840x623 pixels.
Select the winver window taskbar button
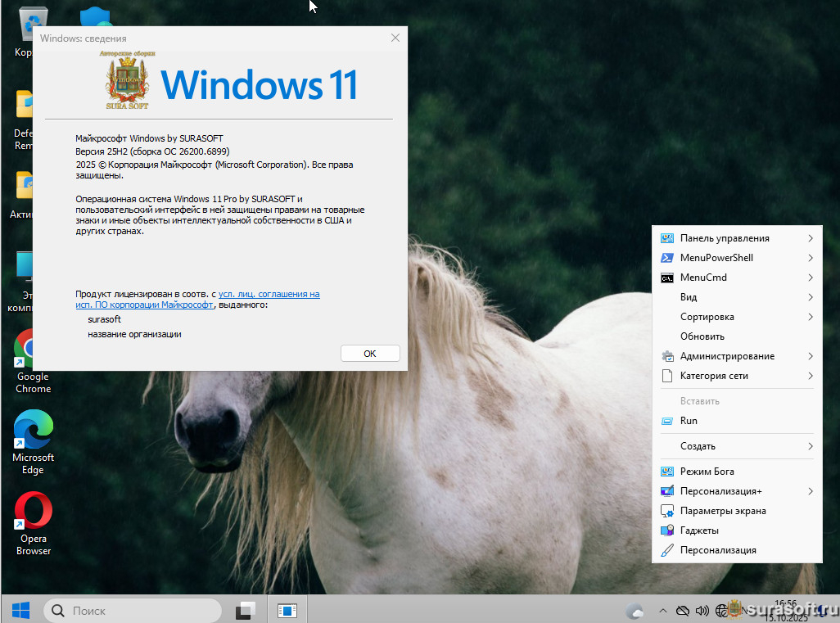click(287, 610)
